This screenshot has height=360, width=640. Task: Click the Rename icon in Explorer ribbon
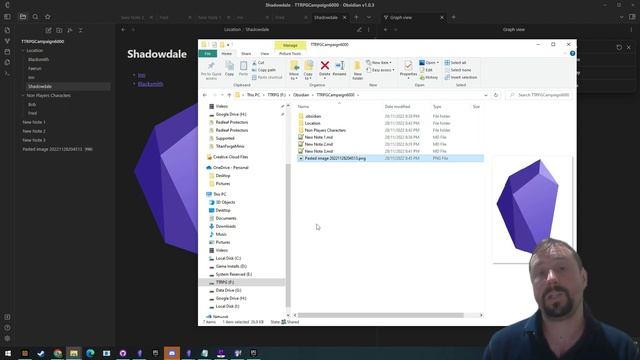pyautogui.click(x=339, y=65)
